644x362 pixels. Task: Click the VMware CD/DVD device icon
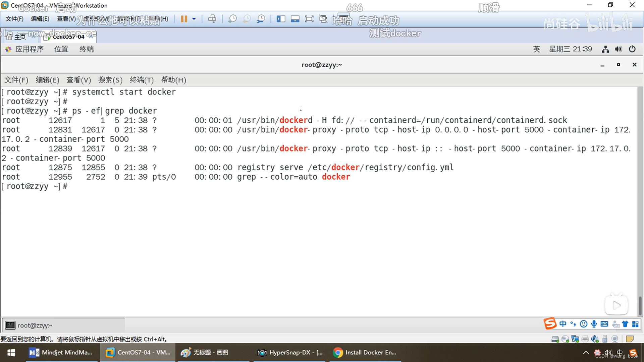pyautogui.click(x=565, y=339)
